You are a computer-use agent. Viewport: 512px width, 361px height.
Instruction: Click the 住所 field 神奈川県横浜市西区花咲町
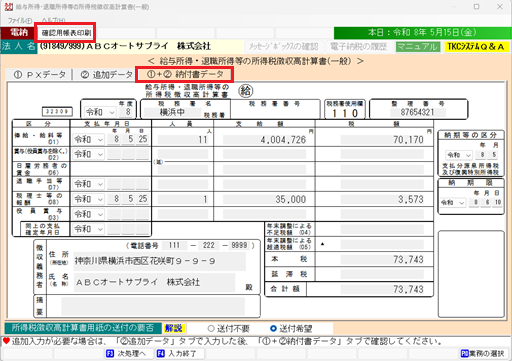(160, 261)
